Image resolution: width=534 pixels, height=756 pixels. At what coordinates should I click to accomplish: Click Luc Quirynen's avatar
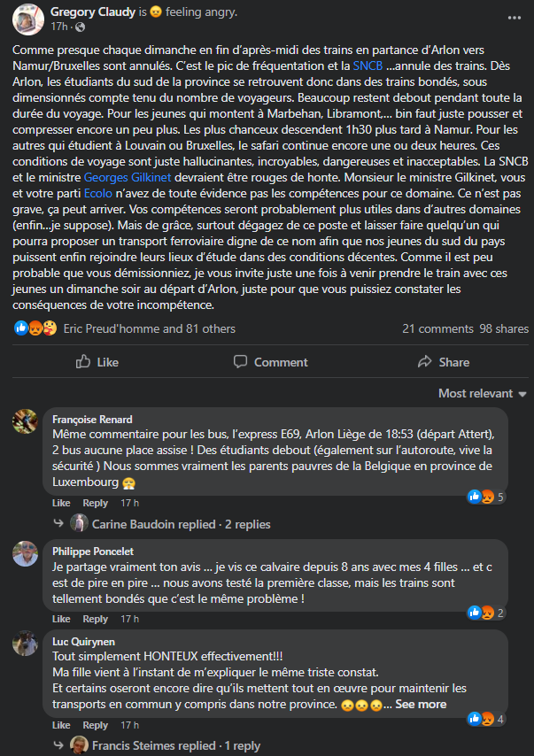coord(25,643)
